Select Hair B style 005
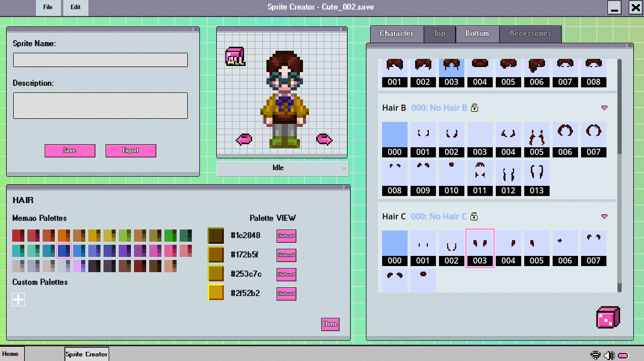This screenshot has height=361, width=644. click(537, 140)
